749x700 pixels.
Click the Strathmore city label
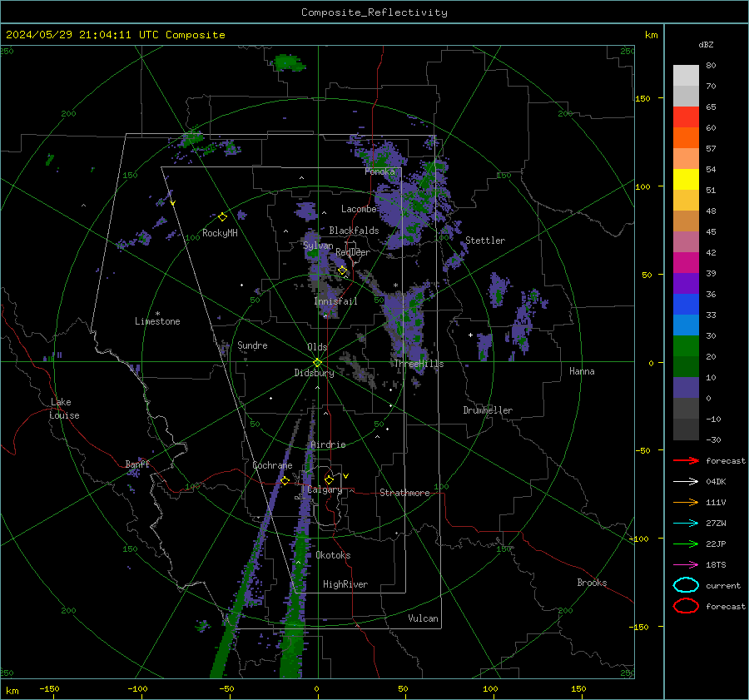(x=404, y=493)
